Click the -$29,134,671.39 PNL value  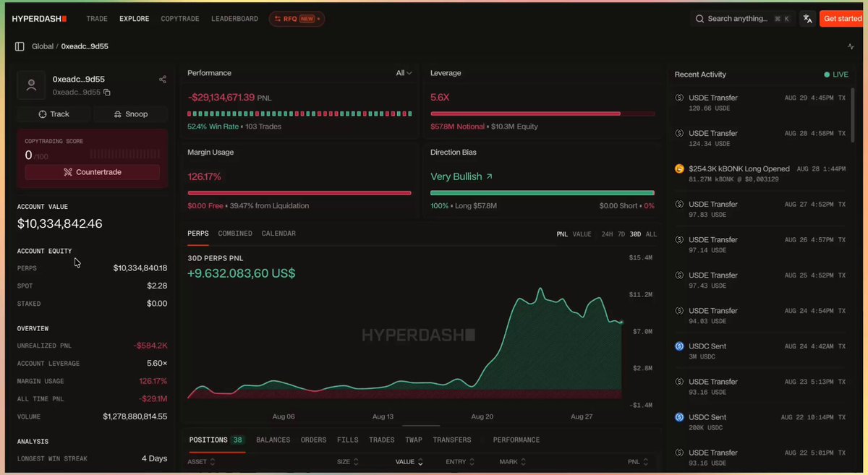[x=221, y=97]
